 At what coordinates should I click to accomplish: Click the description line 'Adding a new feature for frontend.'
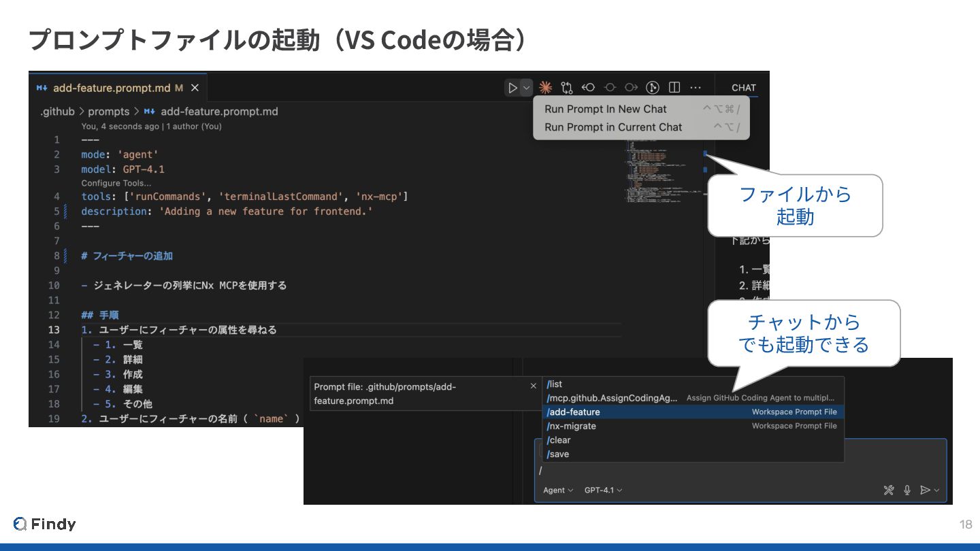227,212
